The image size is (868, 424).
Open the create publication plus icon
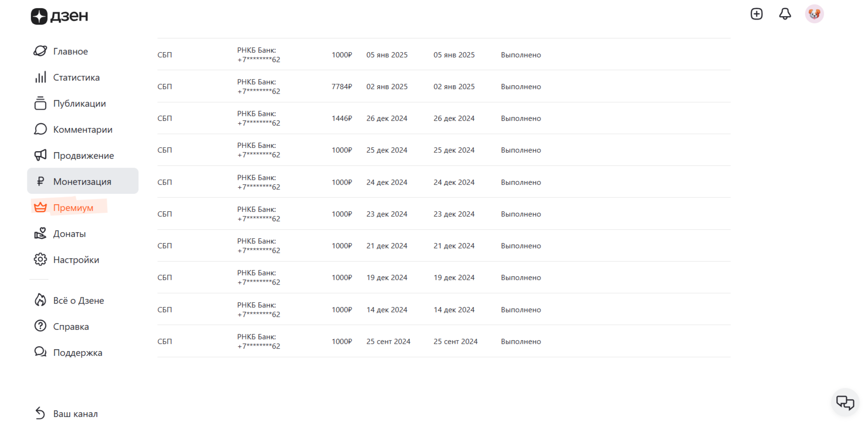tap(757, 14)
